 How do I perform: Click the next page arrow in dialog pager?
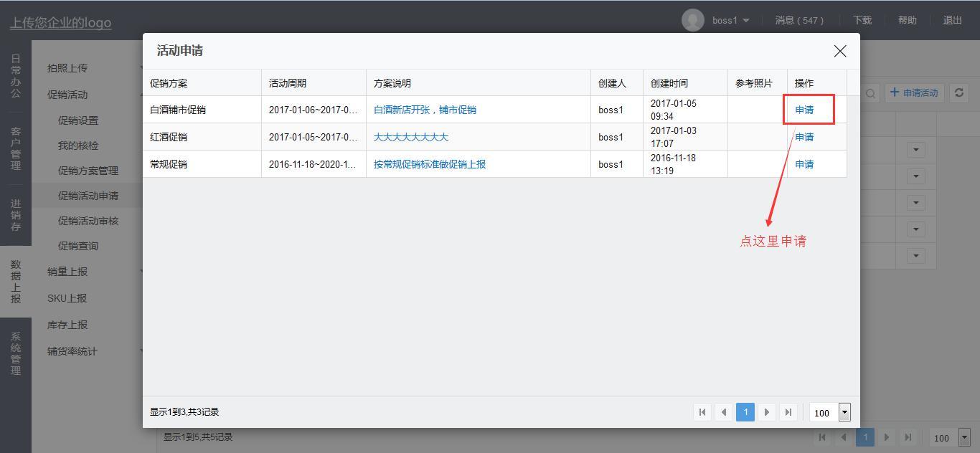coord(767,412)
